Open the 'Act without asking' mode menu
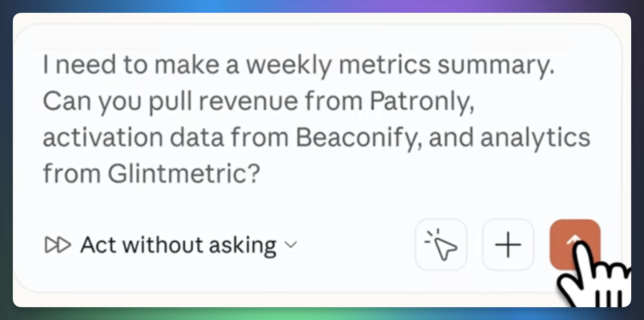The height and width of the screenshot is (320, 644). 178,245
